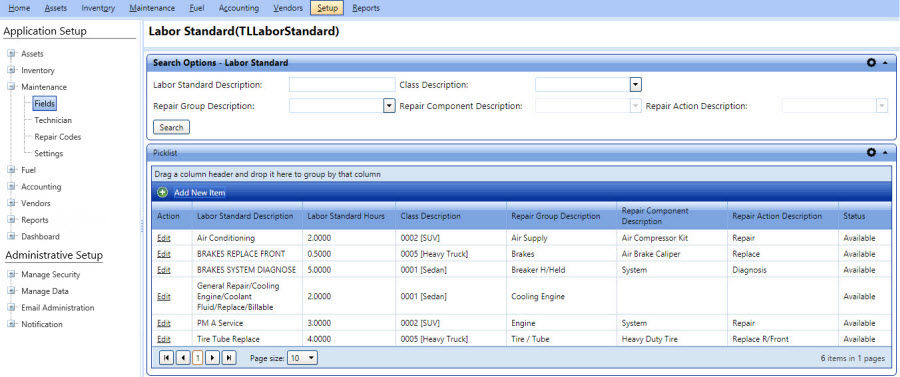This screenshot has height=377, width=900.
Task: Expand the Manage Security tree node
Action: click(11, 275)
